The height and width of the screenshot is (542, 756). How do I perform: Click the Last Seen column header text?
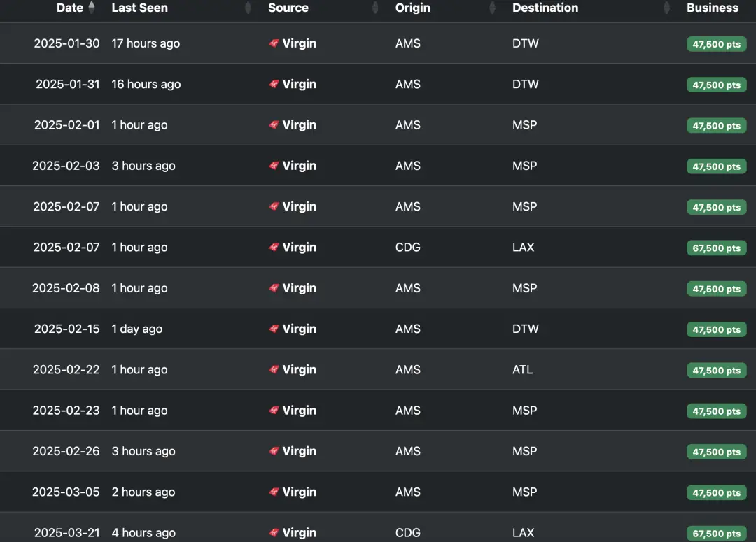[139, 8]
